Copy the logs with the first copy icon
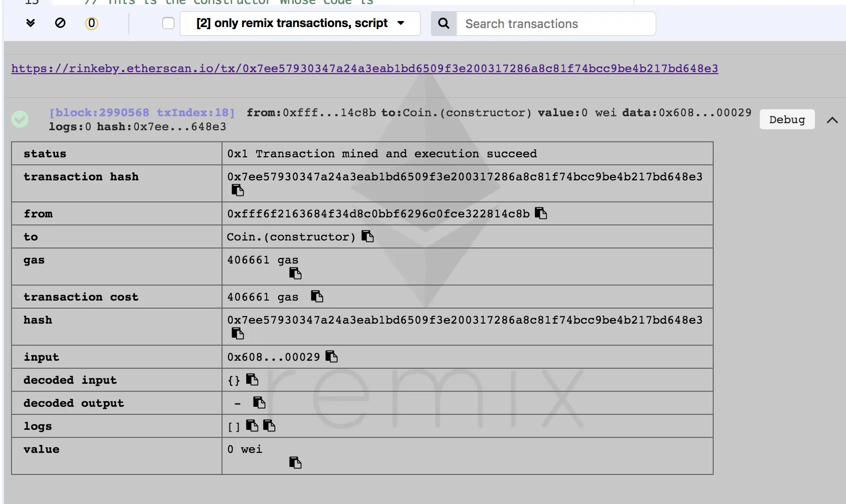846x504 pixels. 252,426
